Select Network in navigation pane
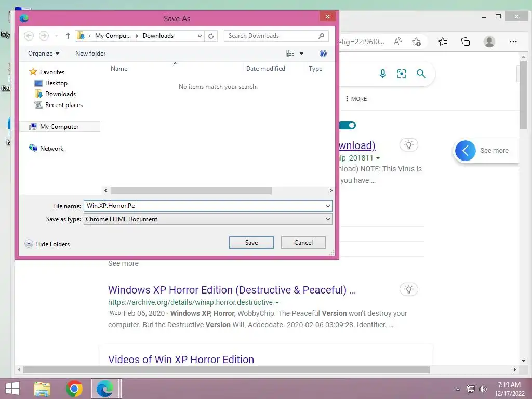This screenshot has height=399, width=532. point(51,148)
